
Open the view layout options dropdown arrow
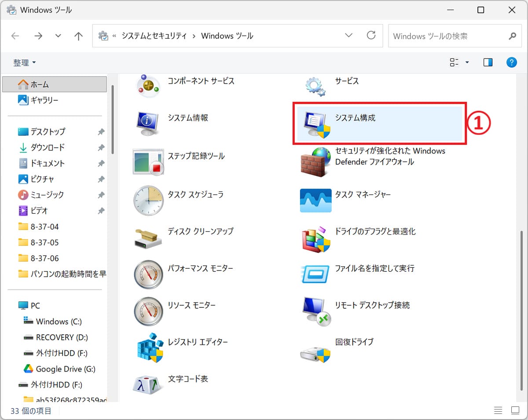point(467,62)
